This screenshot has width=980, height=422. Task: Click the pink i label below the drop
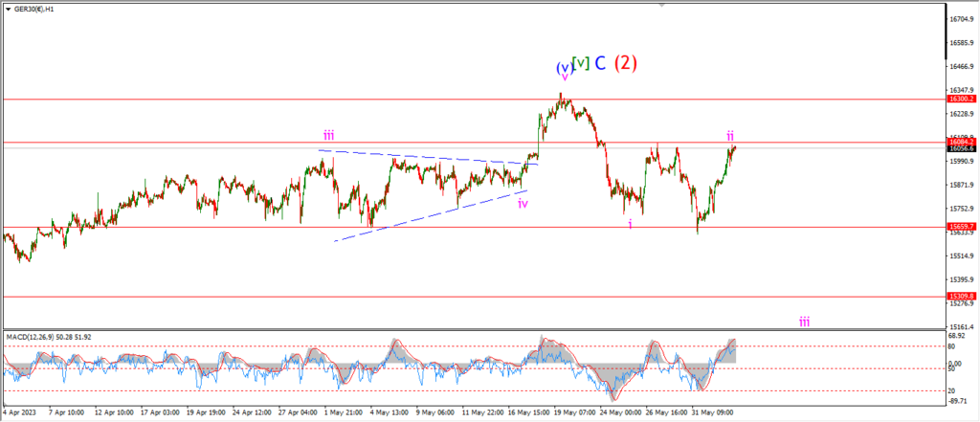pyautogui.click(x=630, y=223)
